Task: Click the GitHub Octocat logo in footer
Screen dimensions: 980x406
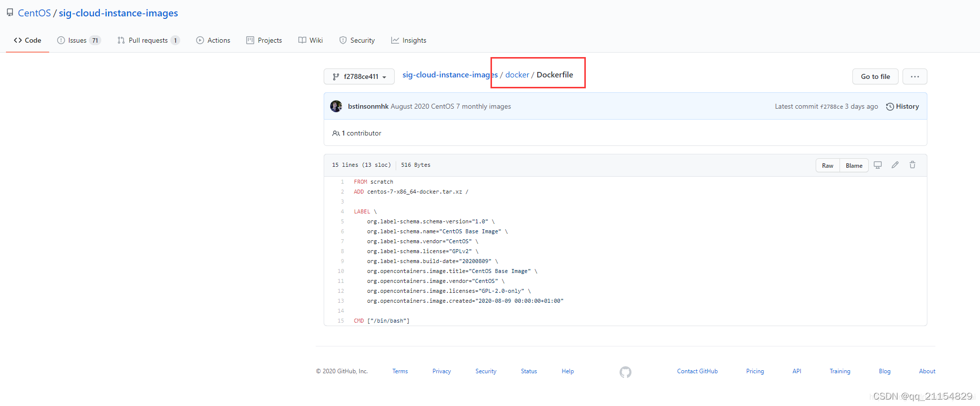Action: 626,372
